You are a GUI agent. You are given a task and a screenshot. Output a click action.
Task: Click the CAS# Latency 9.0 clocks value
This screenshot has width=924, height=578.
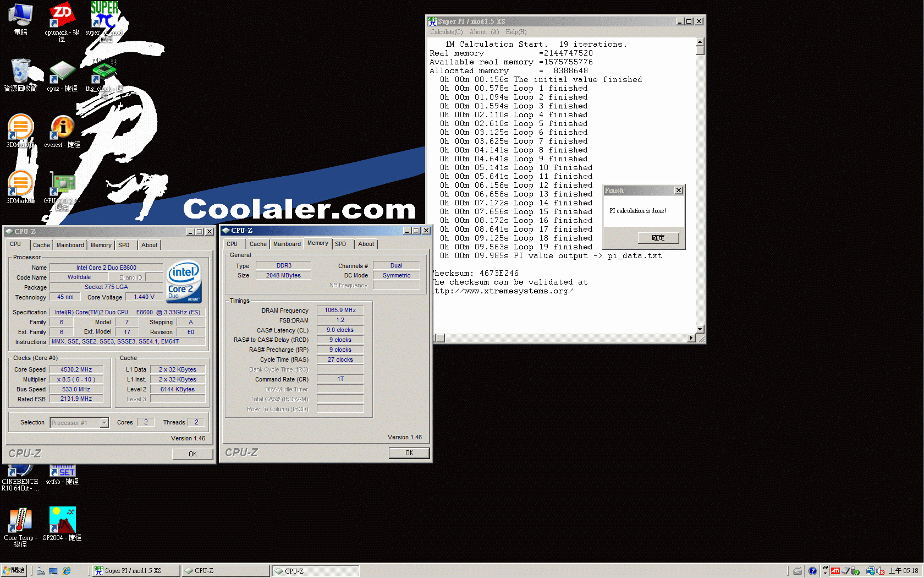point(340,330)
